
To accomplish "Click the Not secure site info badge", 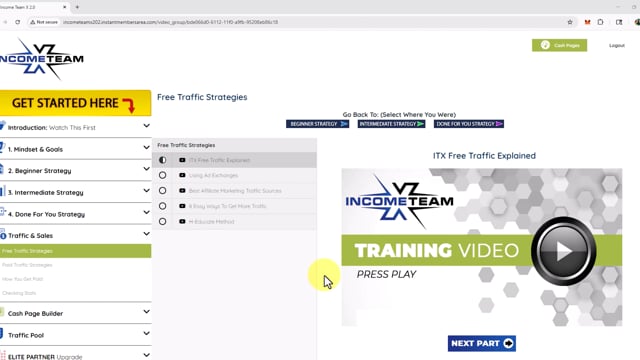I will (x=44, y=22).
